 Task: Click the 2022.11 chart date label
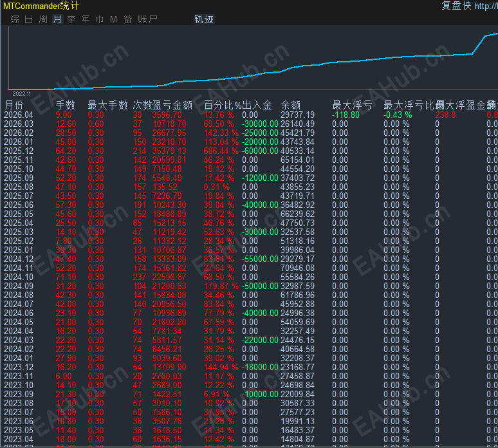click(x=22, y=94)
